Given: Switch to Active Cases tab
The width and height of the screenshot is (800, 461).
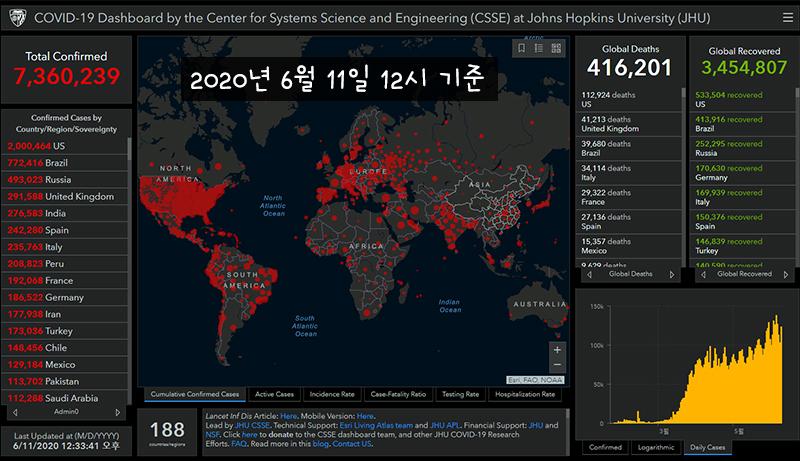Looking at the screenshot, I should point(274,394).
